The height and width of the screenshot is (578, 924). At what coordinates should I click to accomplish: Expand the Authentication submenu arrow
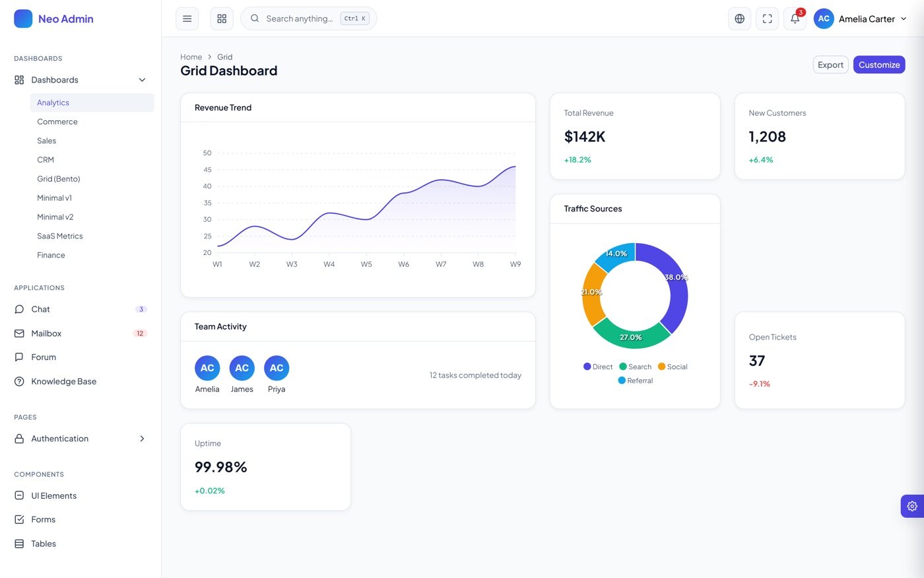point(142,439)
